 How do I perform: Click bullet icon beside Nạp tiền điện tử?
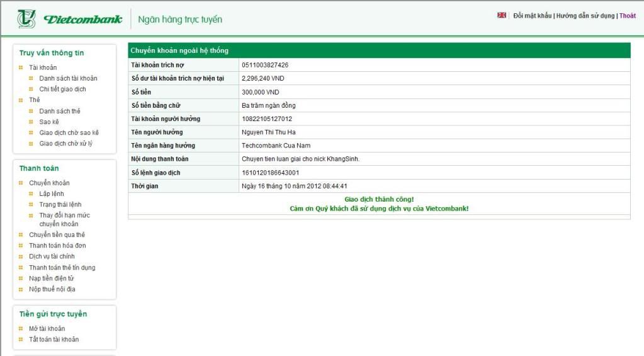click(21, 278)
